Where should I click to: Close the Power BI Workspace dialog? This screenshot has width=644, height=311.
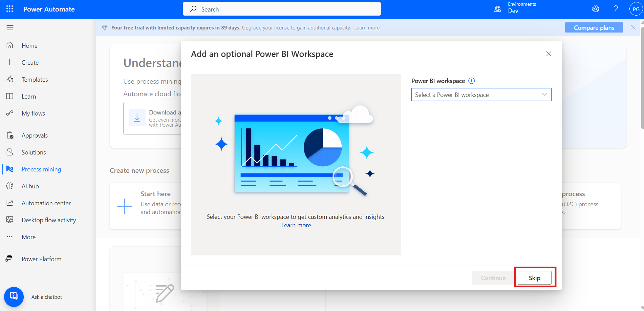pos(549,54)
